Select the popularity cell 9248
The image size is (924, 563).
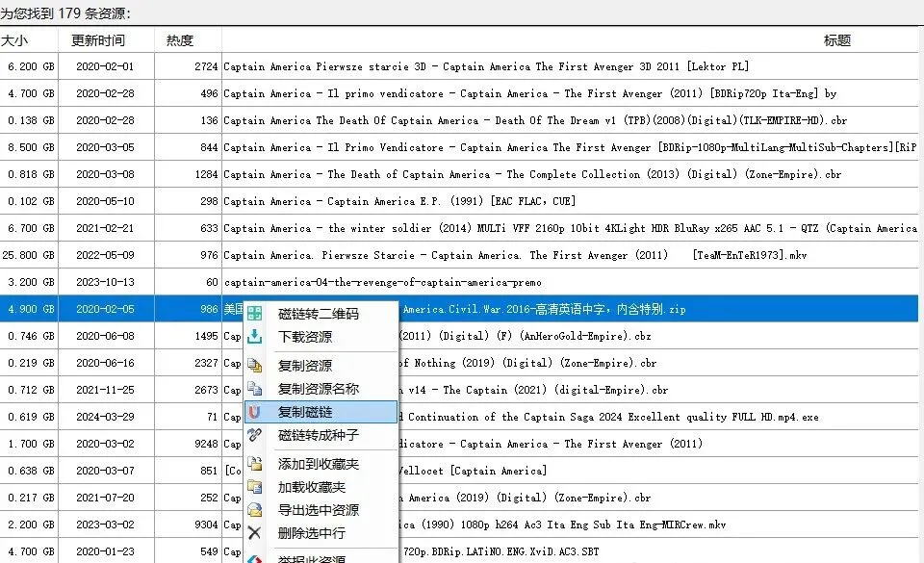(188, 444)
